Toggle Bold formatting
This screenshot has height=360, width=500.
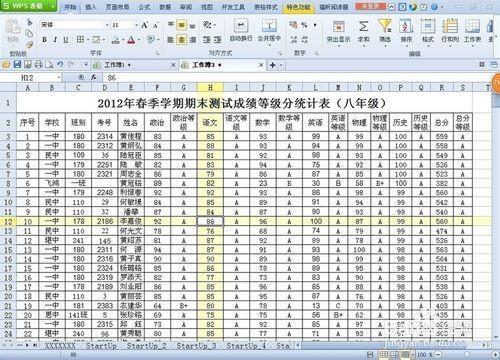(44, 40)
